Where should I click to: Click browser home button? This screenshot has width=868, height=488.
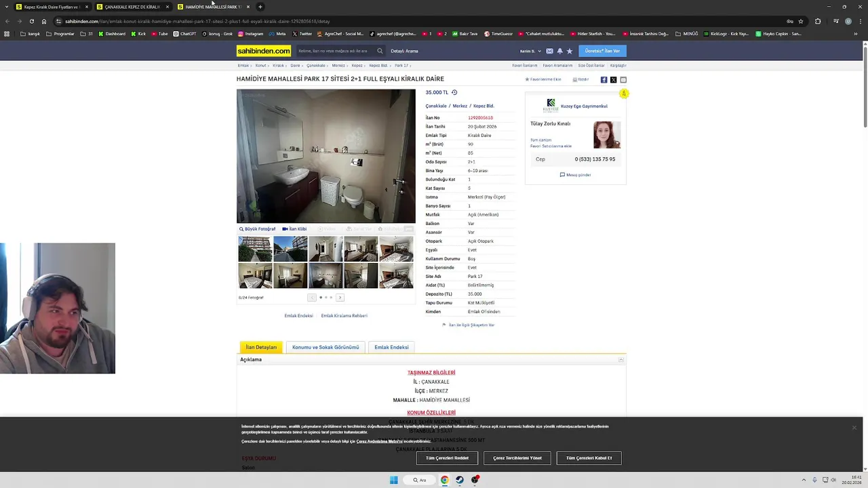(x=44, y=21)
